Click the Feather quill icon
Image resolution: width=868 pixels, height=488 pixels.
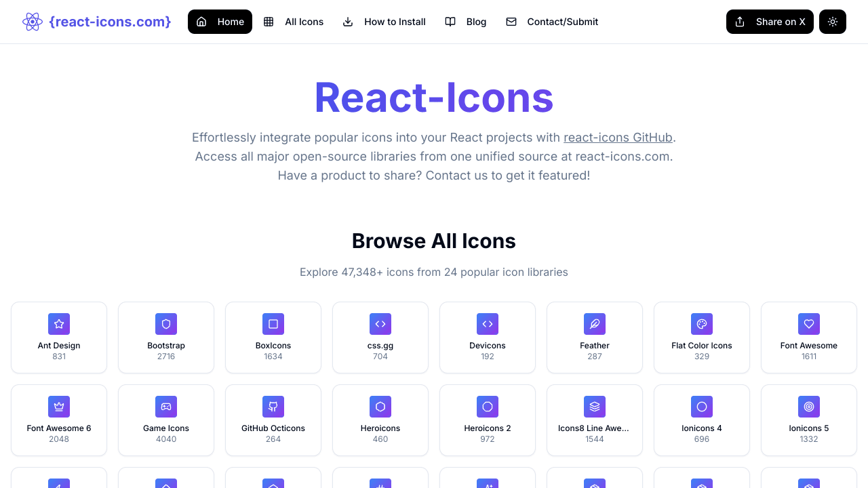[595, 324]
